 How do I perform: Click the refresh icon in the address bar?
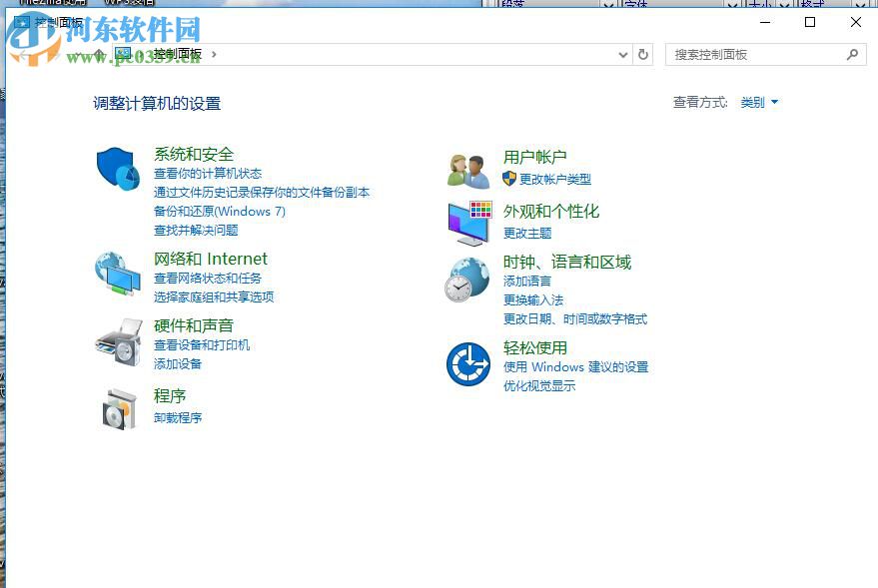click(642, 55)
